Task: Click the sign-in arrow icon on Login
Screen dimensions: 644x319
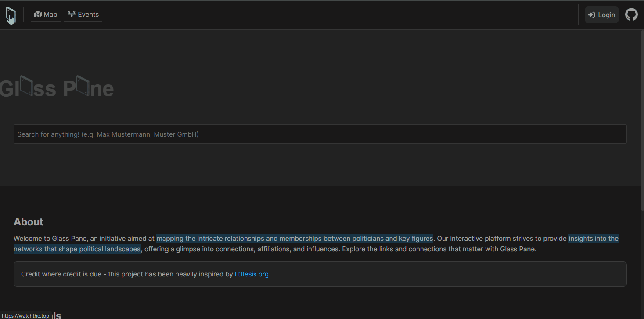Action: pyautogui.click(x=591, y=15)
